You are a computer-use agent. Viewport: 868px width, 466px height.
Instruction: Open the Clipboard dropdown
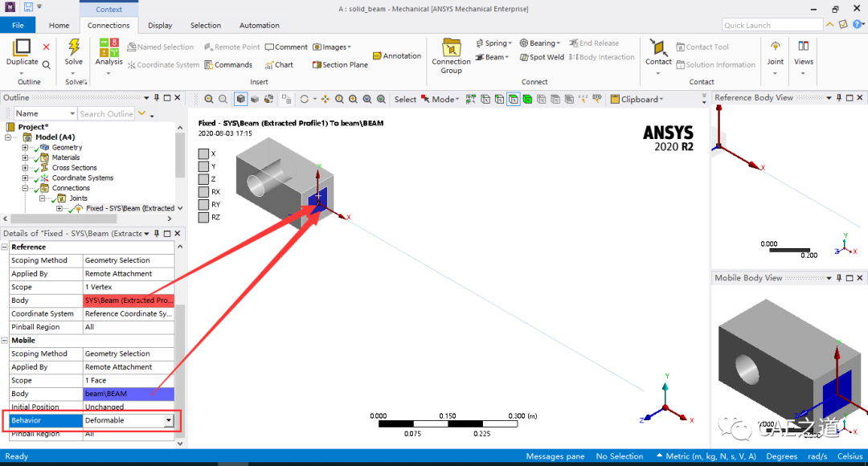637,99
